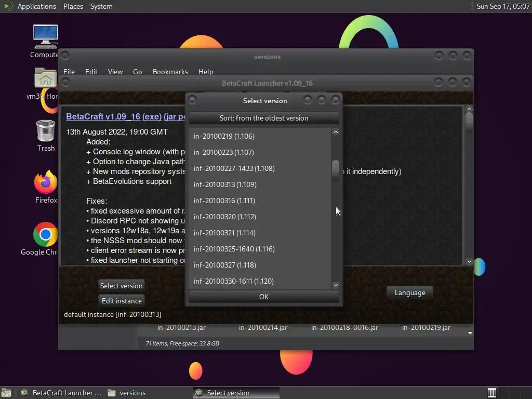Click changelog panel scroll up arrow
This screenshot has width=532, height=399.
click(x=469, y=109)
